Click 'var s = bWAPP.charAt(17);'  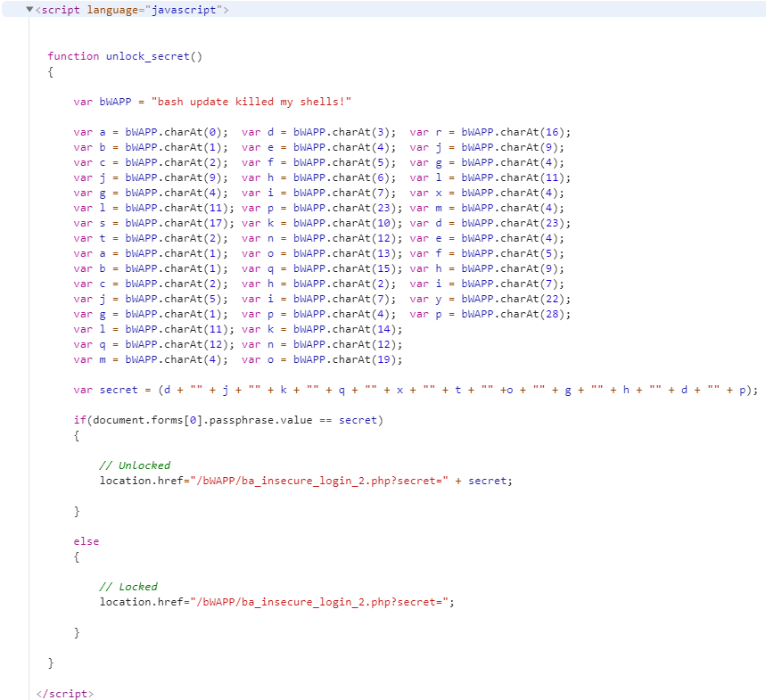tap(154, 223)
